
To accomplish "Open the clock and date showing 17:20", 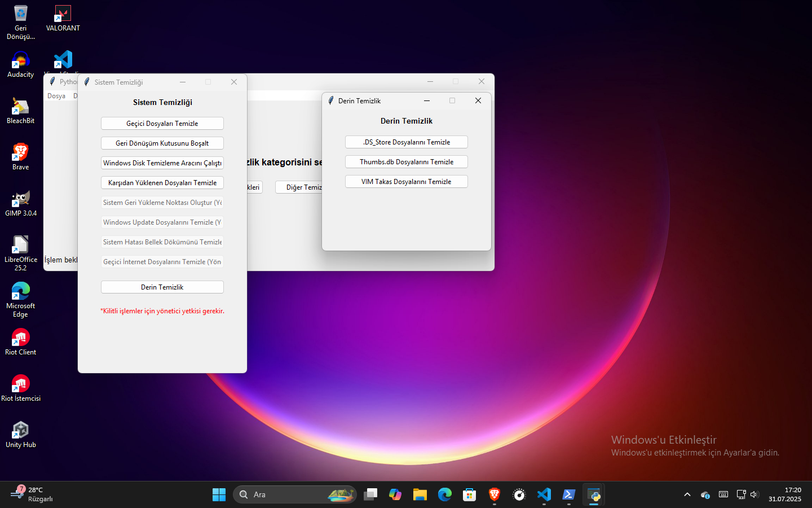I will pyautogui.click(x=785, y=495).
